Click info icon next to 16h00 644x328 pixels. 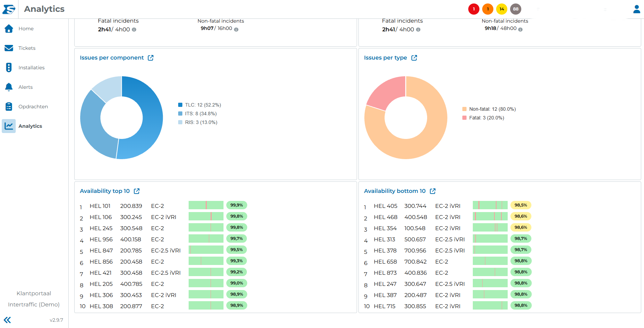(x=236, y=30)
